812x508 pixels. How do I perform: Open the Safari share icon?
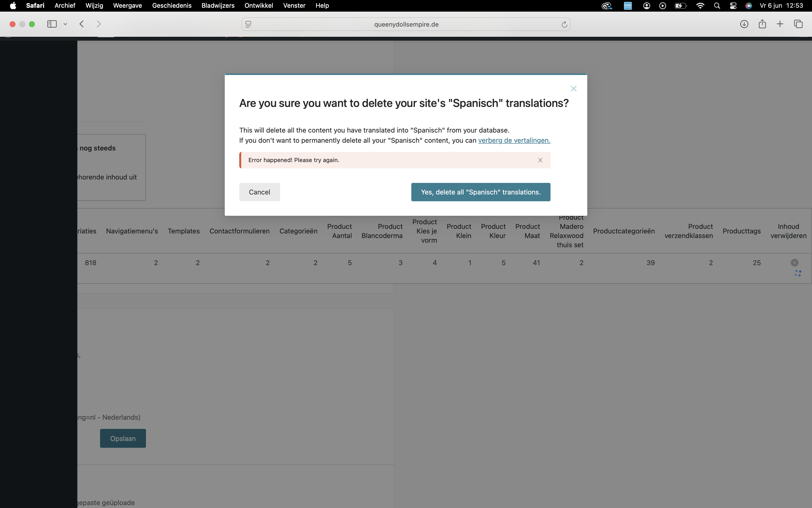(x=762, y=24)
